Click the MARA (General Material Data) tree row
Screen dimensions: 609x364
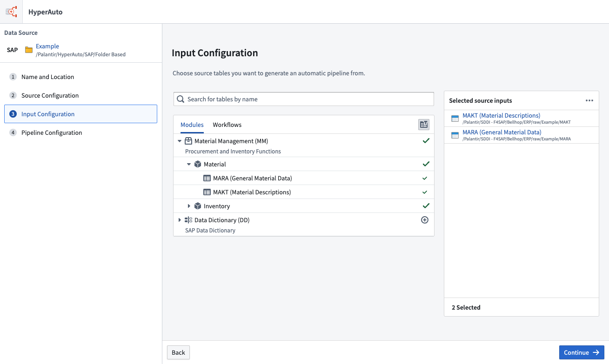point(304,178)
